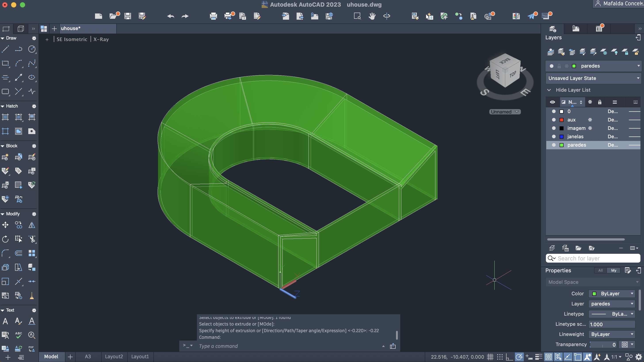The image size is (644, 362).
Task: Click the Hatch tool icon
Action: (5, 117)
